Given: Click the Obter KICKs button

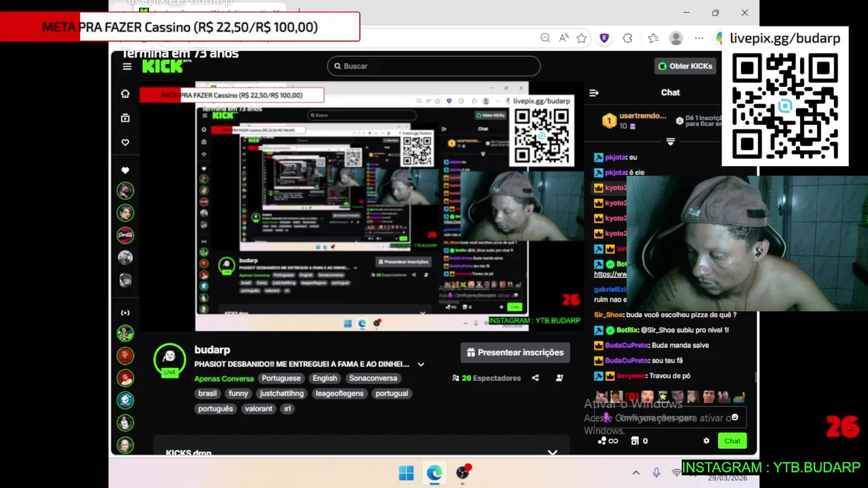Looking at the screenshot, I should pos(684,66).
